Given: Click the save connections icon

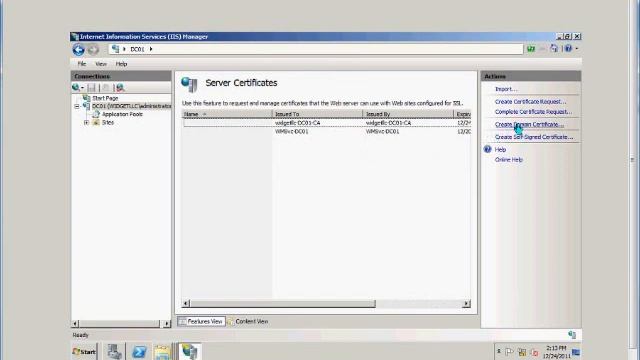Looking at the screenshot, I should 91,87.
